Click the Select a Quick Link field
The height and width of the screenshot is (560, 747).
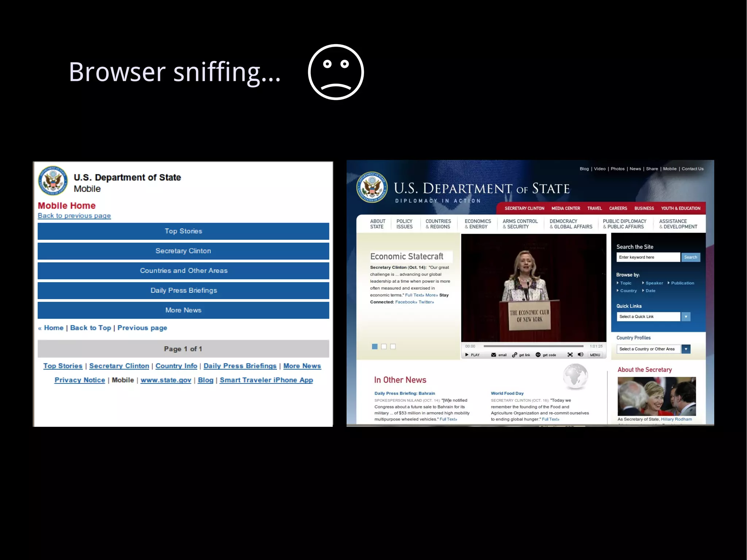649,316
